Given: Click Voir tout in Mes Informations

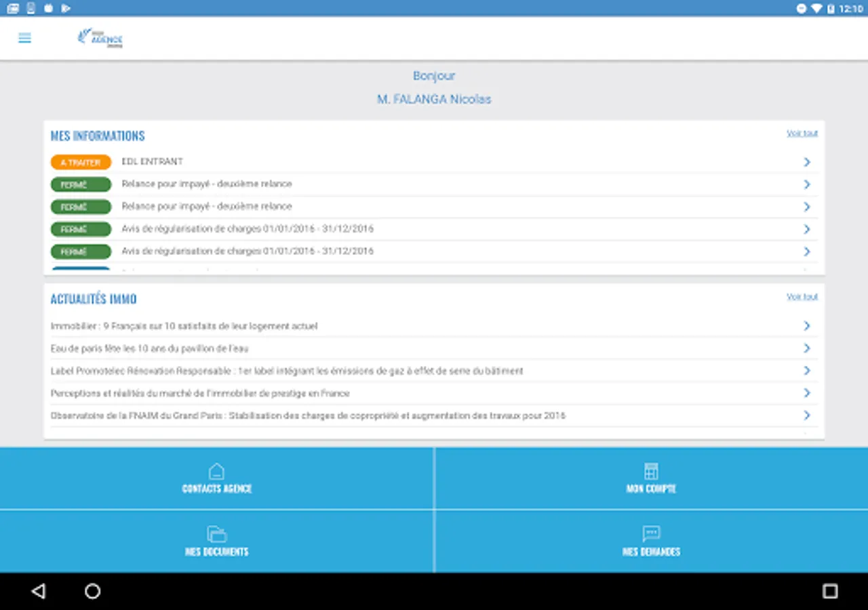Looking at the screenshot, I should coord(802,134).
